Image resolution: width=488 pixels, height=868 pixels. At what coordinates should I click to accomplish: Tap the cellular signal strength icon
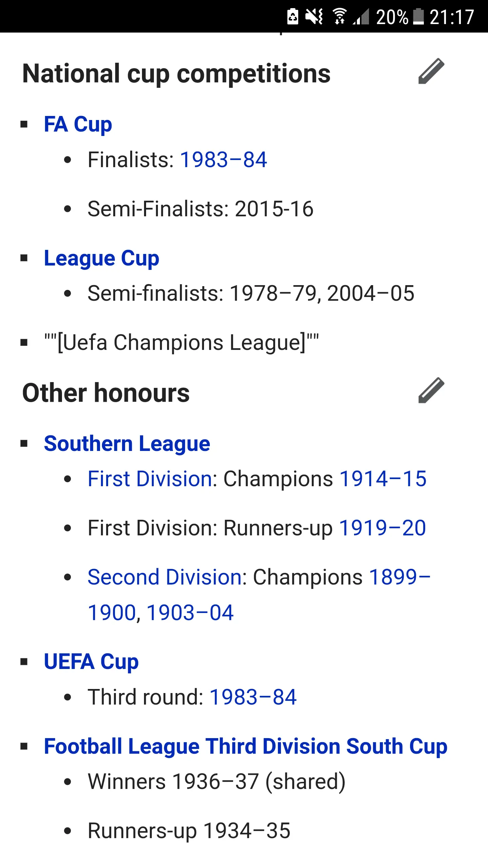(x=361, y=16)
